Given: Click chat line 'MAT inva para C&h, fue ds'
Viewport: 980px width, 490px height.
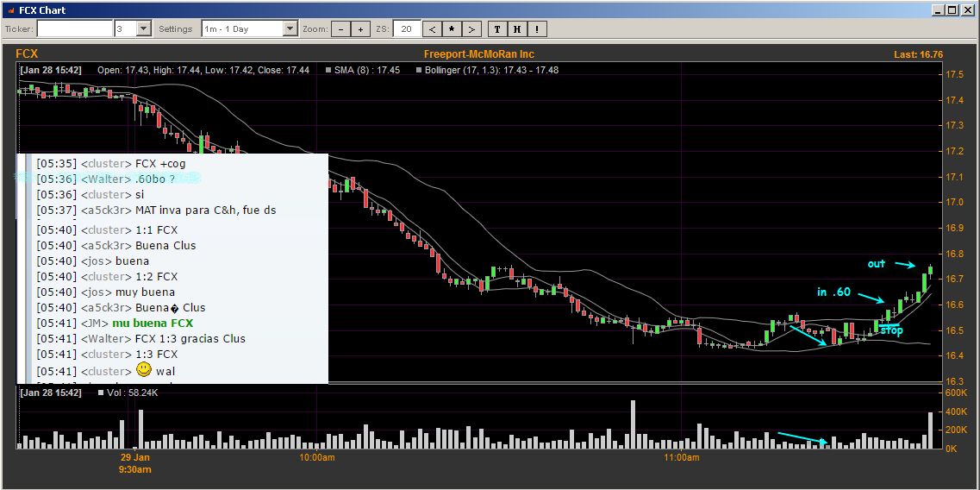Looking at the screenshot, I should click(206, 210).
